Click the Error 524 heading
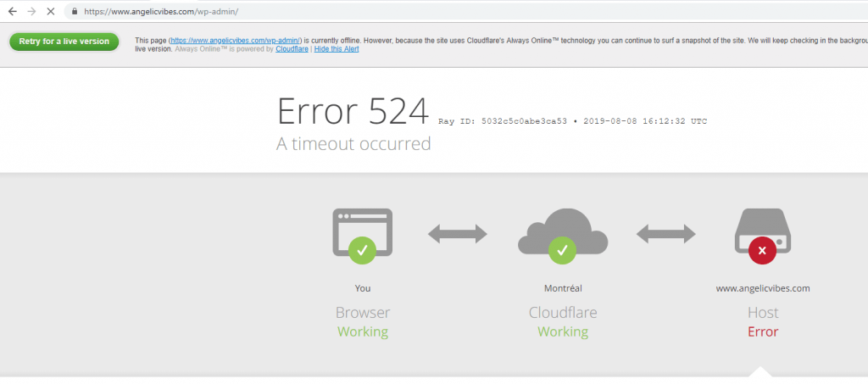This screenshot has height=384, width=868. 353,111
